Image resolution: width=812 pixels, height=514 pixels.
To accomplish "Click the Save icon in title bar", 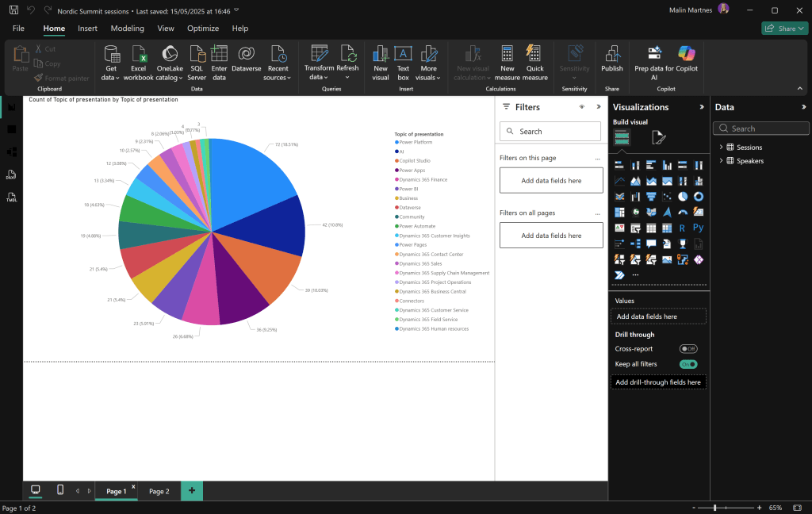I will [x=13, y=10].
